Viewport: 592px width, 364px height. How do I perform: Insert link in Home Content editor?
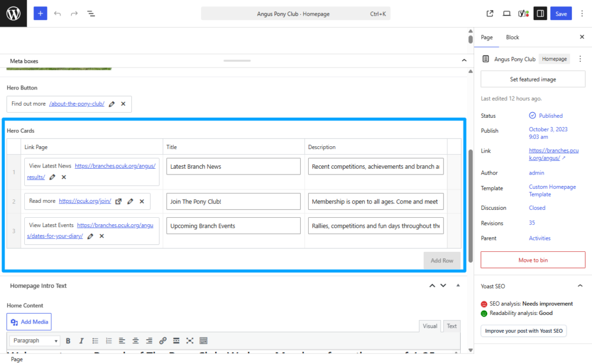click(162, 341)
